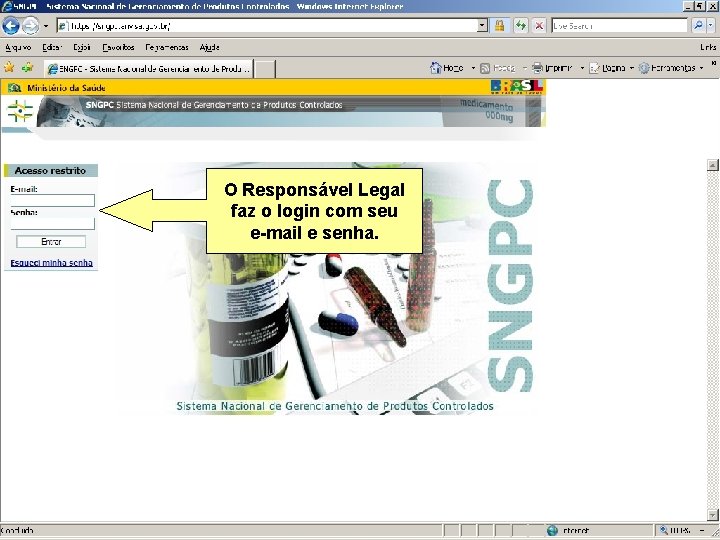Expand the Home button dropdown arrow
720x540 pixels.
(x=473, y=68)
